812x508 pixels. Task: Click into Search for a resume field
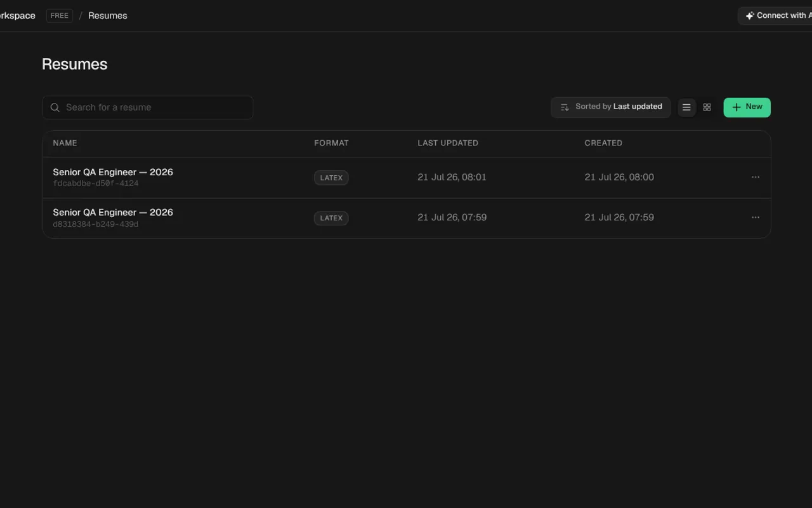[x=148, y=107]
